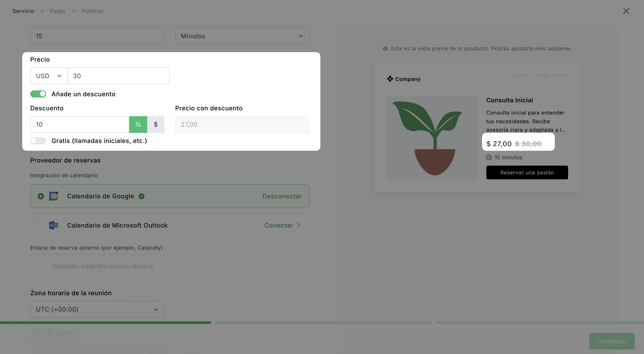Click the Google Calendar icon
The height and width of the screenshot is (354, 644).
53,196
